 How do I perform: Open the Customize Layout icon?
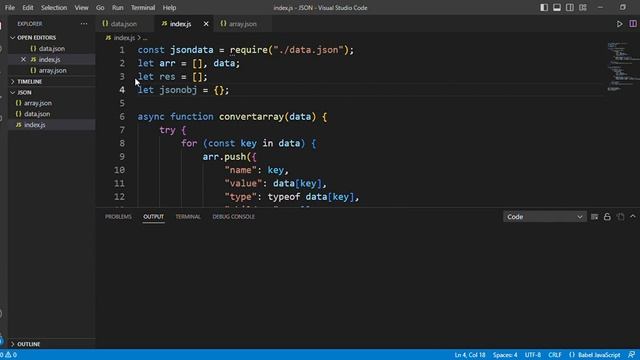pyautogui.click(x=583, y=7)
